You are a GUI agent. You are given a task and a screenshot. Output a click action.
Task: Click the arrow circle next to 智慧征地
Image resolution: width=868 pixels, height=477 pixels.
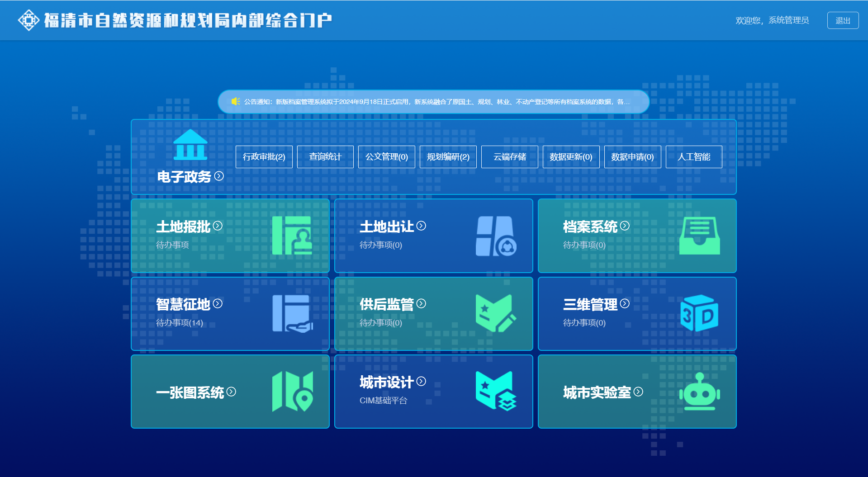coord(218,303)
